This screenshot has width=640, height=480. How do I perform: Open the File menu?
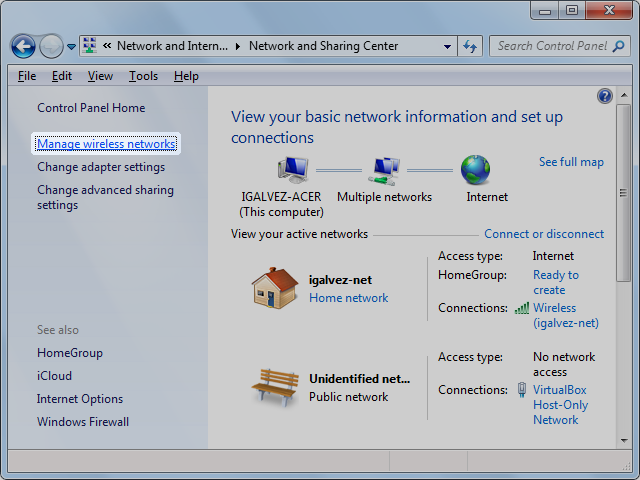pos(27,76)
